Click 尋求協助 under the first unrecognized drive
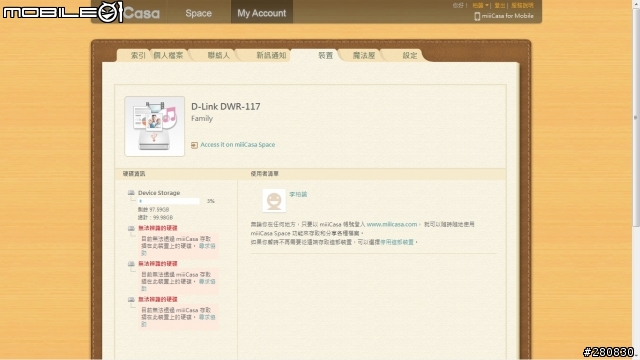 point(207,246)
